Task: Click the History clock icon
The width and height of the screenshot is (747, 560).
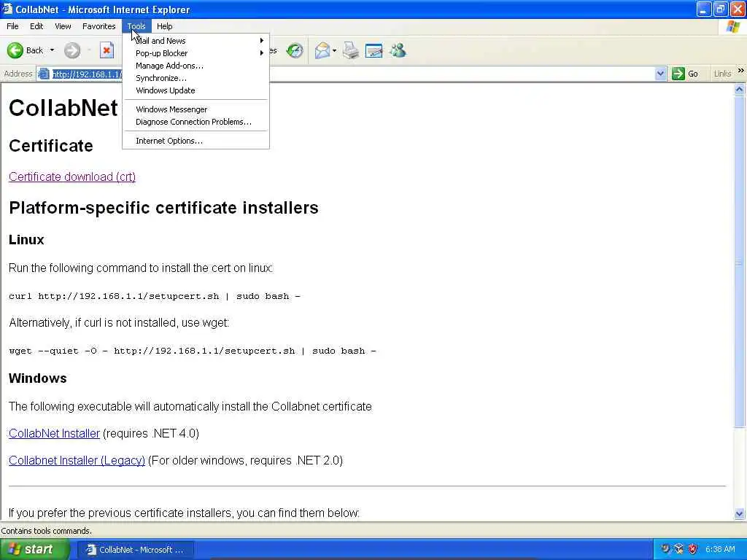Action: pyautogui.click(x=295, y=50)
